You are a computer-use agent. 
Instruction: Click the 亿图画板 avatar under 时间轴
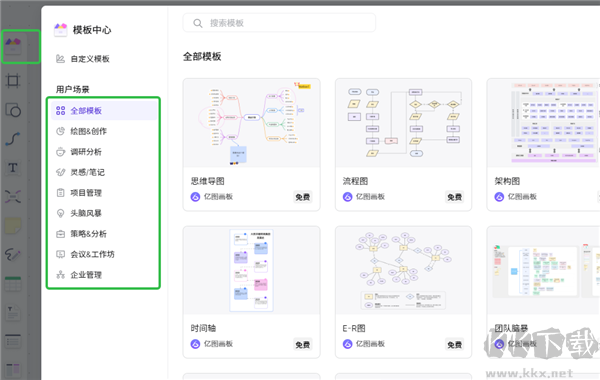coord(195,344)
